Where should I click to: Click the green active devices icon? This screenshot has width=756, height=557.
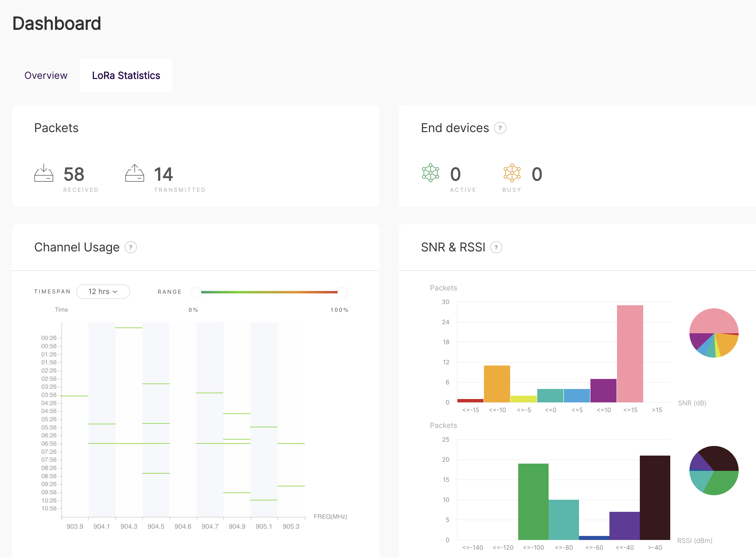pos(431,173)
